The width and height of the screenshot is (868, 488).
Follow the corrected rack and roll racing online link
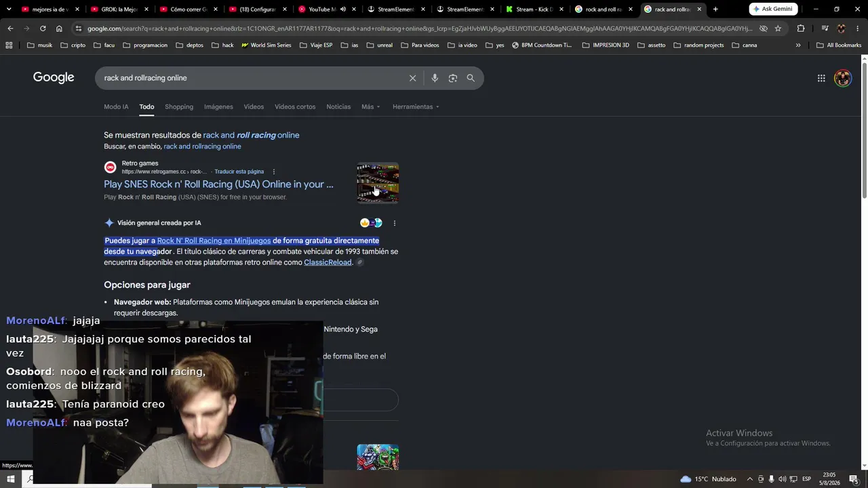[251, 135]
